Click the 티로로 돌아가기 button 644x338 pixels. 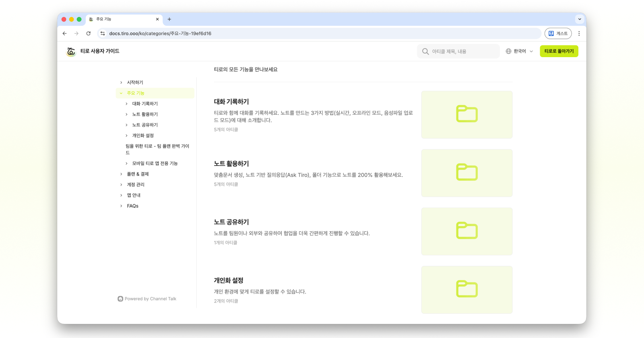559,51
